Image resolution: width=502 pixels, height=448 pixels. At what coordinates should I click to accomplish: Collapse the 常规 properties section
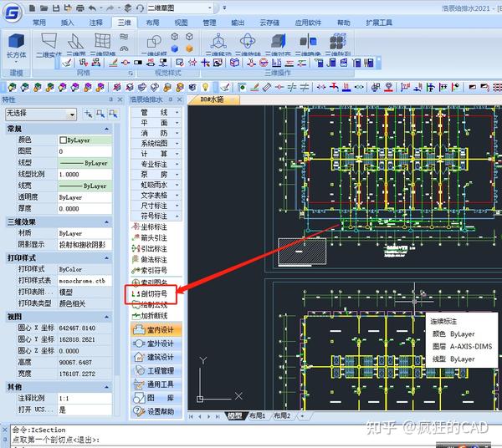click(x=106, y=129)
